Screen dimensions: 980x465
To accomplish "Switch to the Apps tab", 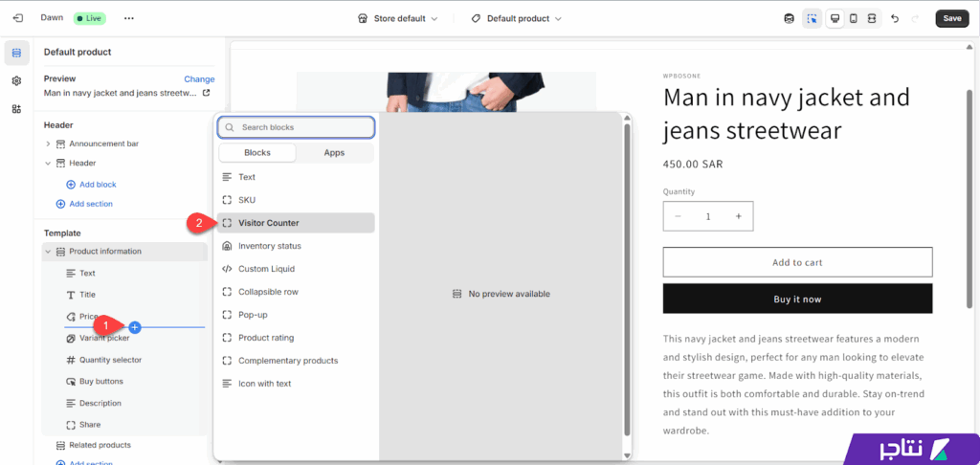I will point(334,153).
